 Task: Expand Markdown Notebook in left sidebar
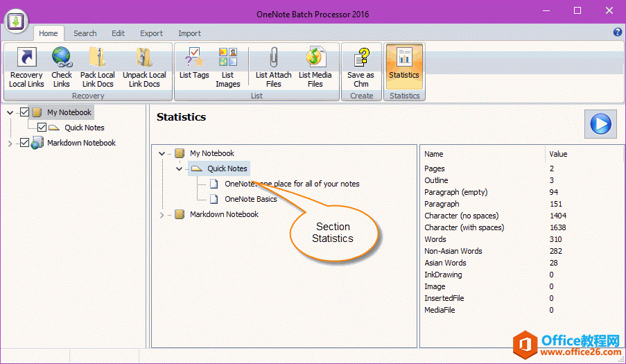pos(10,144)
